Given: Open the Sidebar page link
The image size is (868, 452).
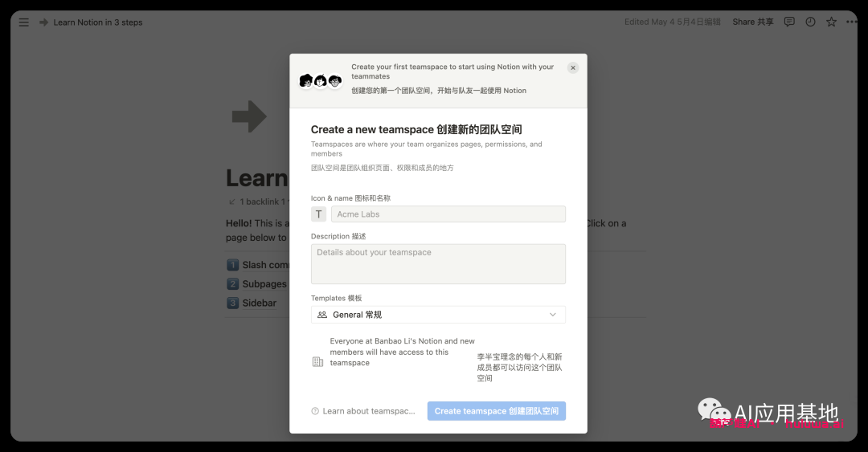Looking at the screenshot, I should point(258,303).
